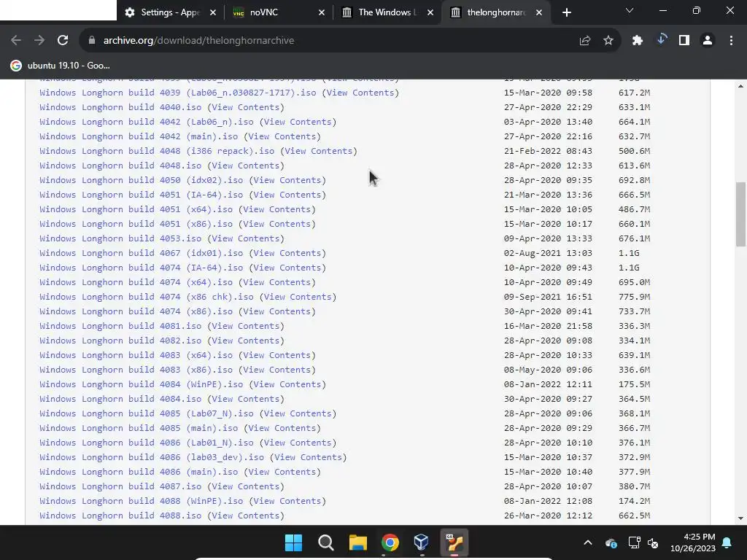Screen dimensions: 747x560
Task: Close the thelonghornarchive tab
Action: (539, 12)
